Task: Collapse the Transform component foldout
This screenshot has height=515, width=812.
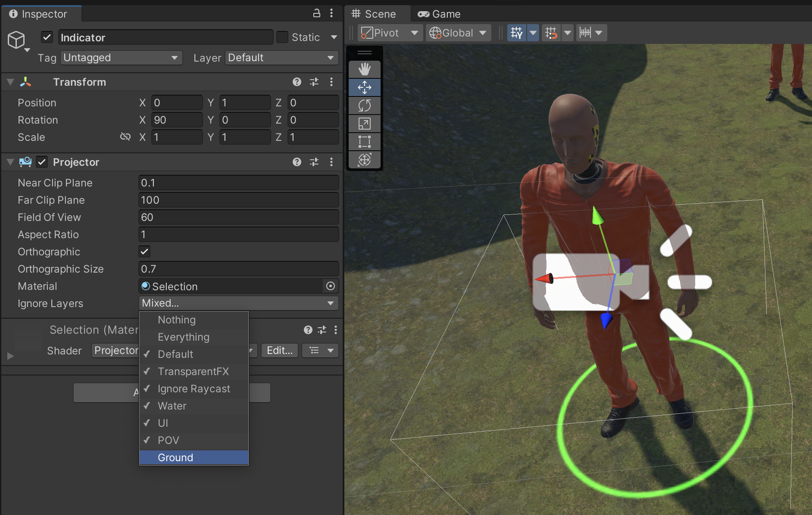Action: point(10,82)
